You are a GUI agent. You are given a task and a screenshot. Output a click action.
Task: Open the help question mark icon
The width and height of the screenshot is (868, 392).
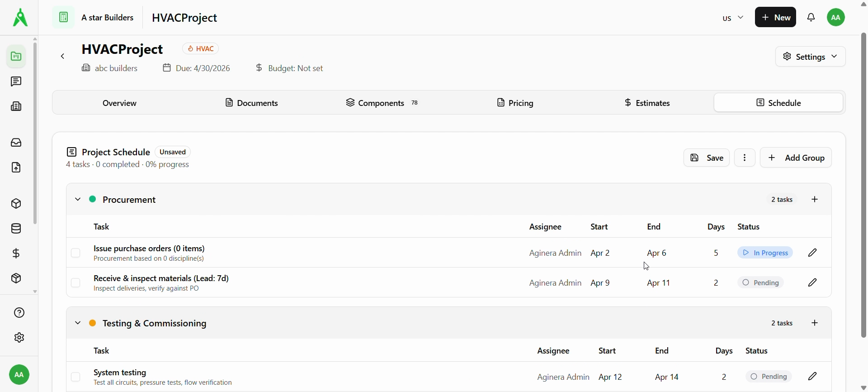[19, 313]
